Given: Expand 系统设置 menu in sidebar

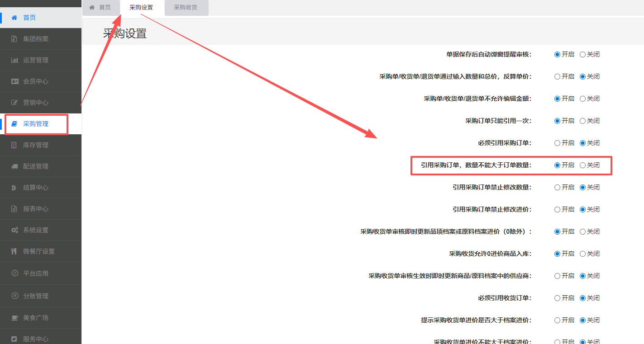Looking at the screenshot, I should (x=36, y=230).
